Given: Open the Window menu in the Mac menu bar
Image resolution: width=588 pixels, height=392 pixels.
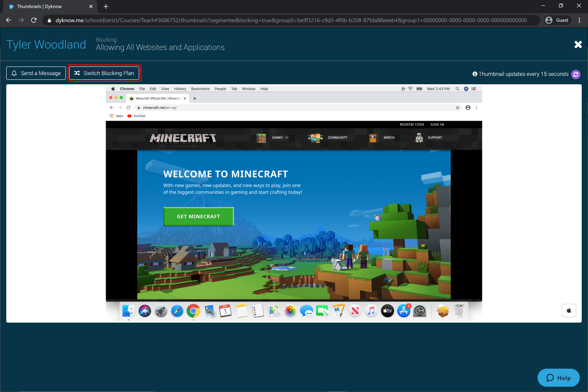Looking at the screenshot, I should coord(249,89).
